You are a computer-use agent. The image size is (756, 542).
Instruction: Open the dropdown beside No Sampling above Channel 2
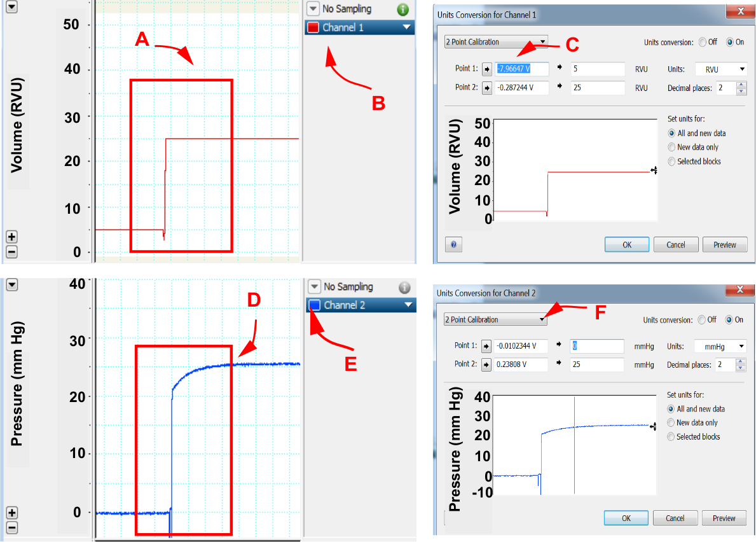[x=314, y=287]
